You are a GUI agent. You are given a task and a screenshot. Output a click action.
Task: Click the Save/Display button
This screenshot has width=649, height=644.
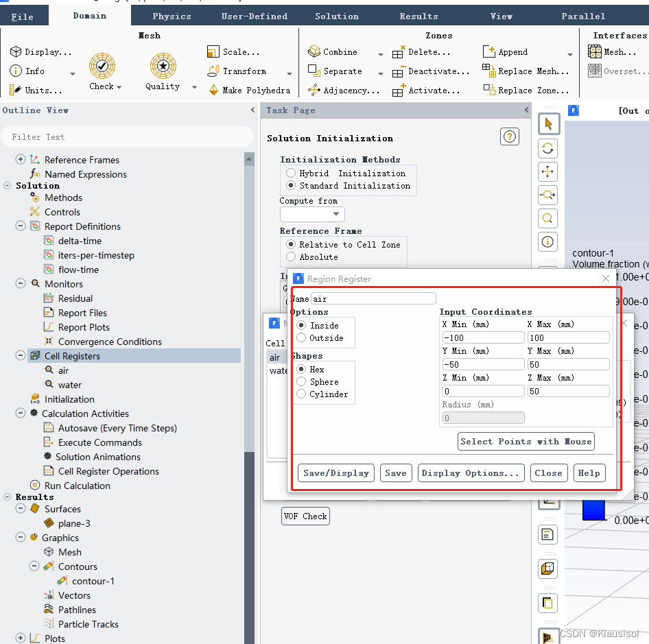click(336, 473)
